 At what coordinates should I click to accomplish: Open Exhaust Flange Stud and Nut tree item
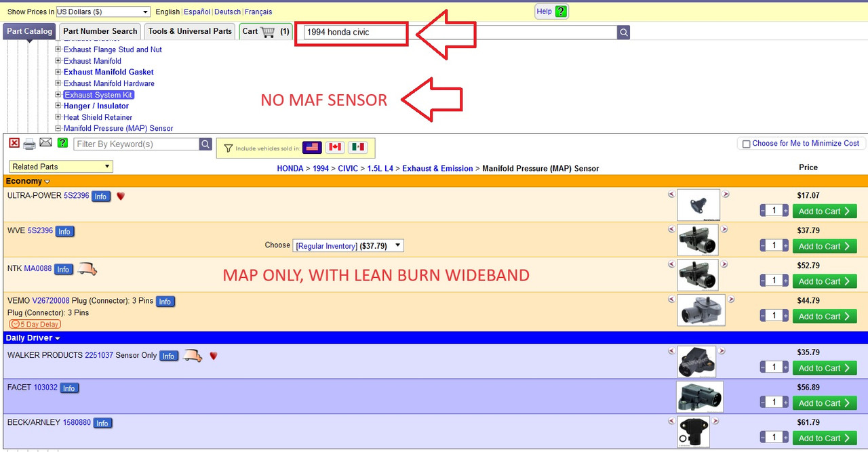[x=113, y=49]
